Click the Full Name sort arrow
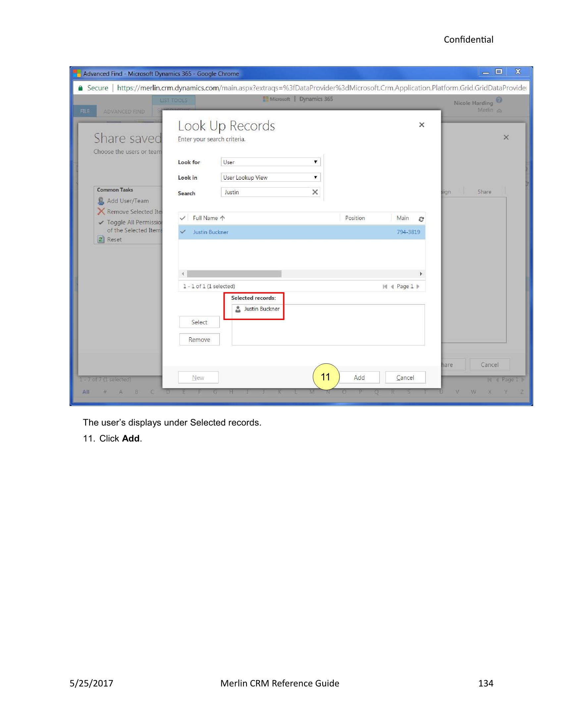This screenshot has width=563, height=728. 222,218
